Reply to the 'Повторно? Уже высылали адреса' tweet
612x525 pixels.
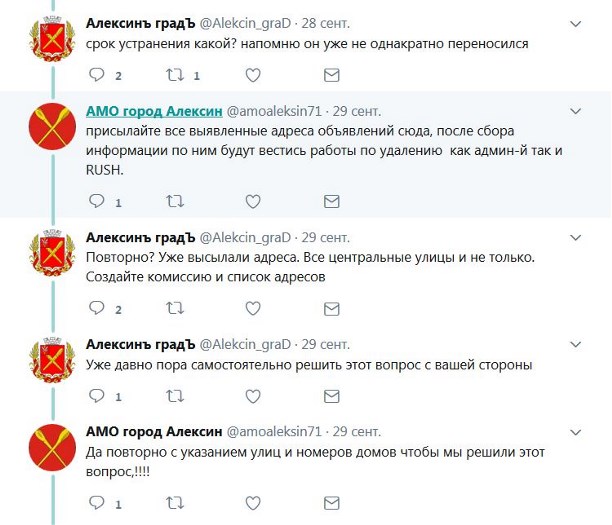[97, 308]
